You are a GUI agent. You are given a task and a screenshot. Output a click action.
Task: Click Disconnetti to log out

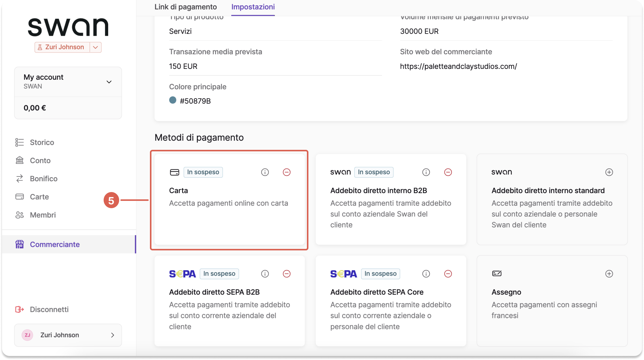click(49, 309)
